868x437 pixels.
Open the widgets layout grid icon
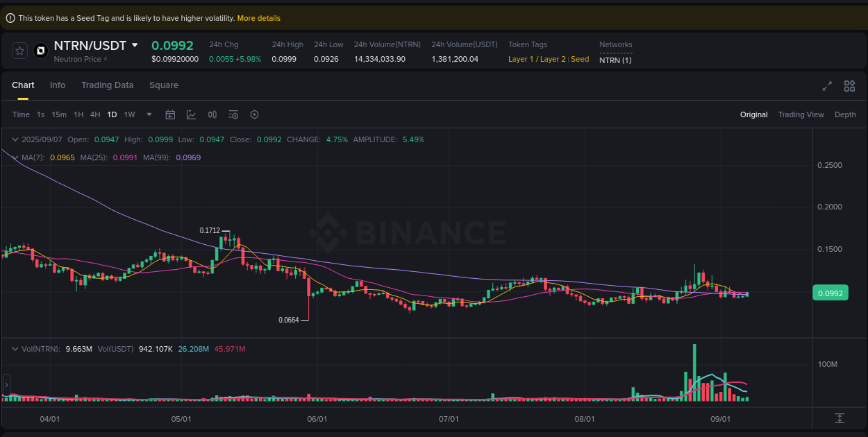(x=849, y=86)
